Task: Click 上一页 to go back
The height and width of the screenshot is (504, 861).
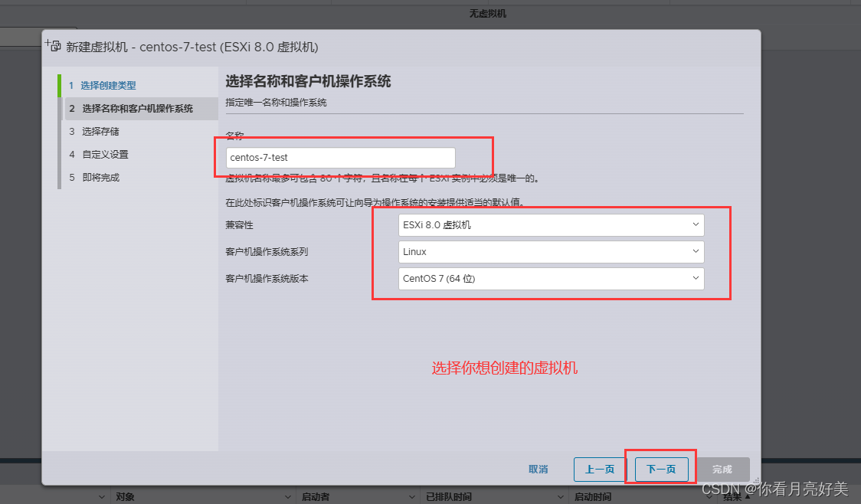Action: [600, 470]
